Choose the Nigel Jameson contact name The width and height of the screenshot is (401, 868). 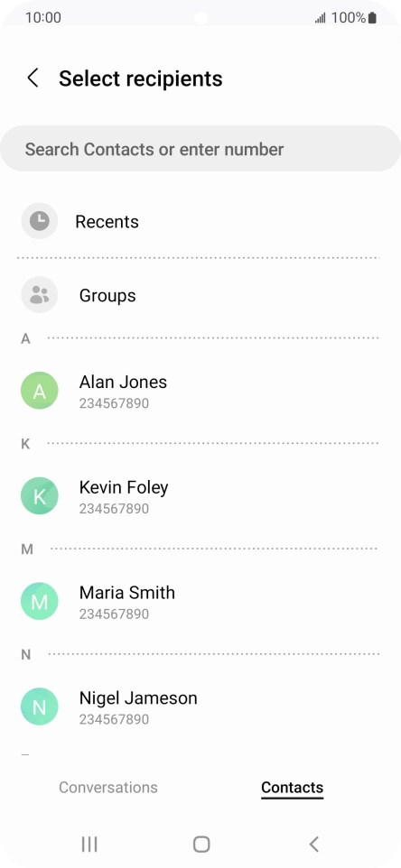(x=138, y=698)
